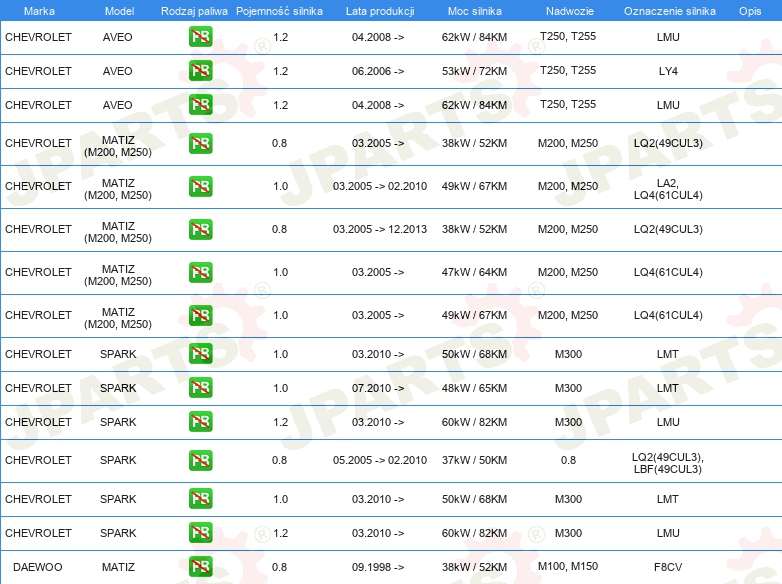782x584 pixels.
Task: Click the fuel icon in the 03.2005 -> 12.2013 Matiz row
Action: coord(200,229)
